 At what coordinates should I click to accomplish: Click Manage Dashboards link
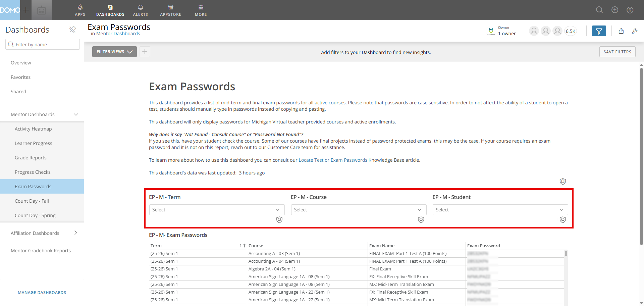pyautogui.click(x=42, y=293)
